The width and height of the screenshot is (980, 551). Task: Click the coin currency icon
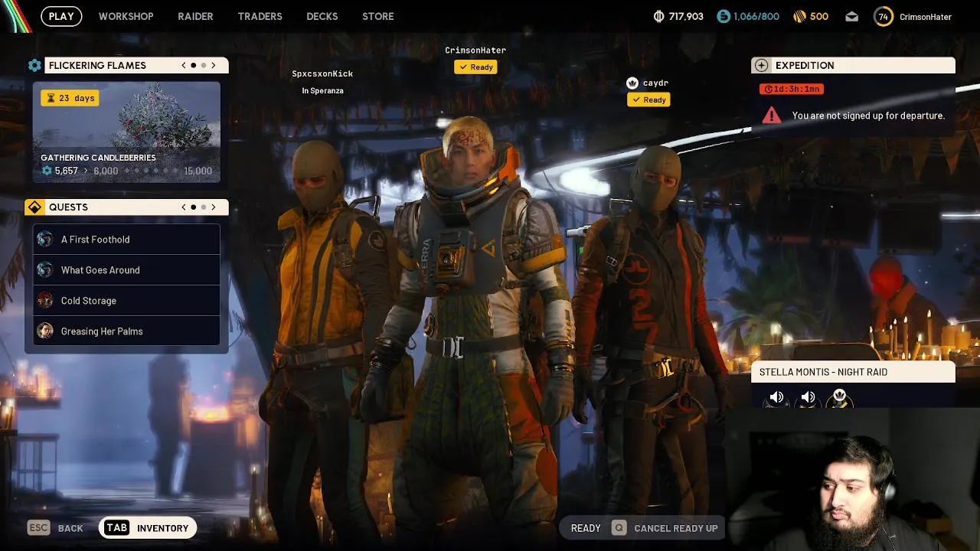pyautogui.click(x=658, y=16)
